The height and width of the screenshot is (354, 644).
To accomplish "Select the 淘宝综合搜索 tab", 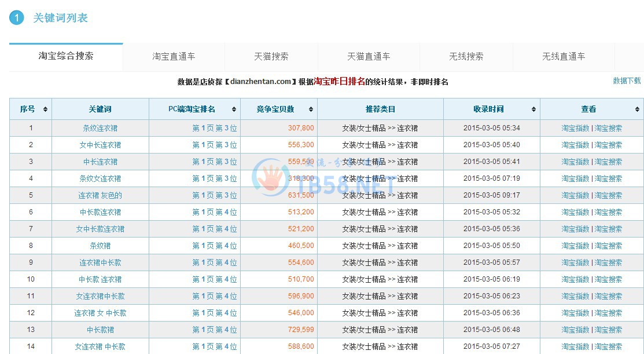I will point(66,56).
